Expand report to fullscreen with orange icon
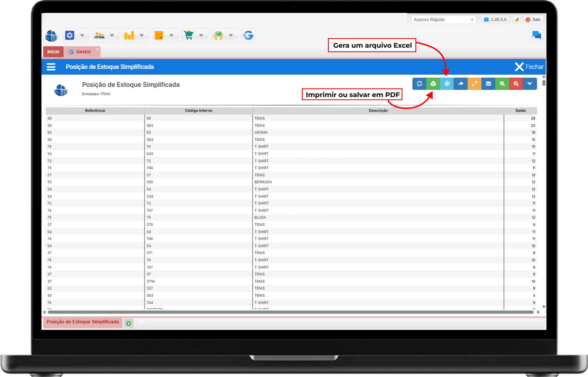Image resolution: width=588 pixels, height=377 pixels. 475,84
